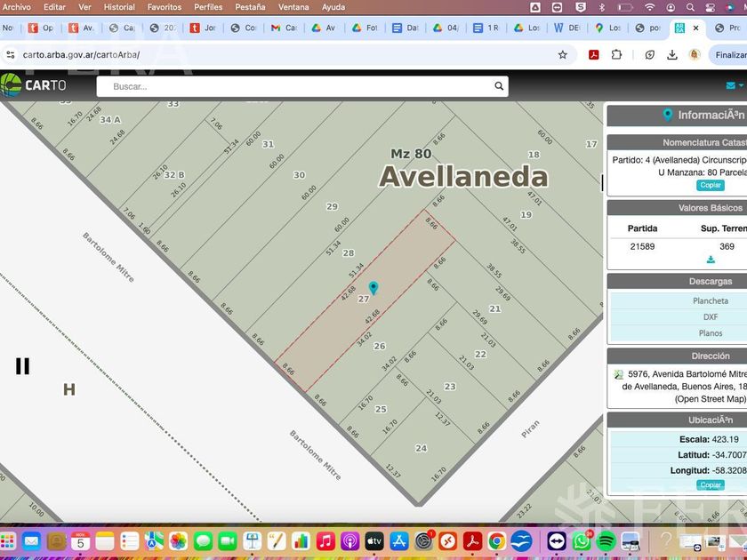Image resolution: width=747 pixels, height=560 pixels.
Task: Click the address bar URL
Action: [267, 54]
